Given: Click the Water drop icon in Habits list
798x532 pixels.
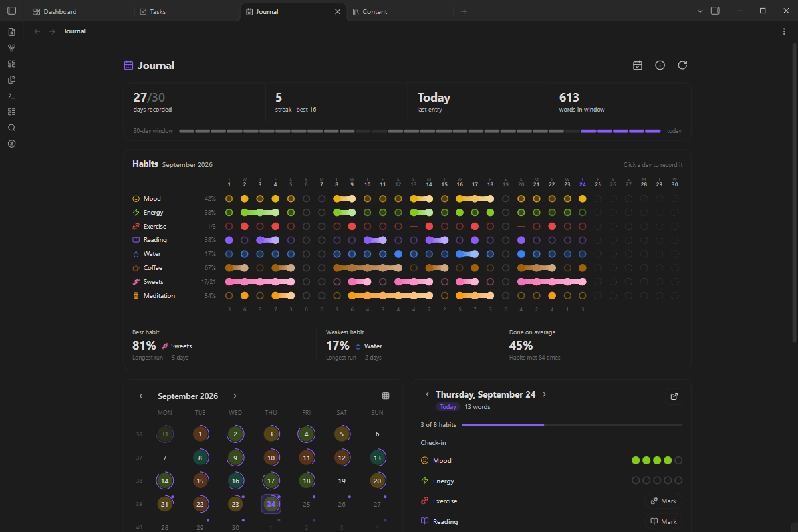Looking at the screenshot, I should (x=136, y=254).
